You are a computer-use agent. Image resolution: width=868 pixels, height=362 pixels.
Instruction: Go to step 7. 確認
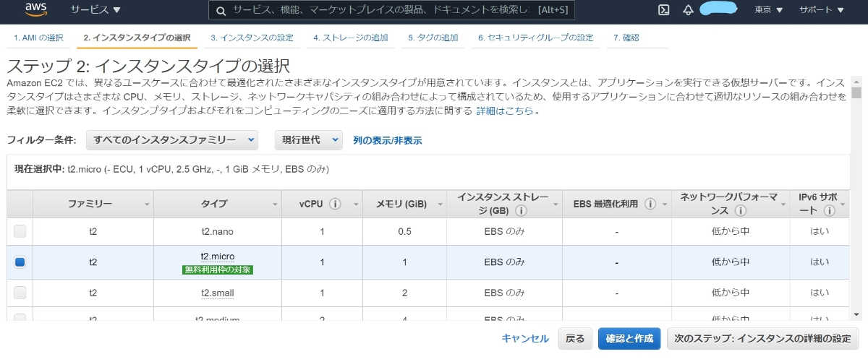point(626,38)
